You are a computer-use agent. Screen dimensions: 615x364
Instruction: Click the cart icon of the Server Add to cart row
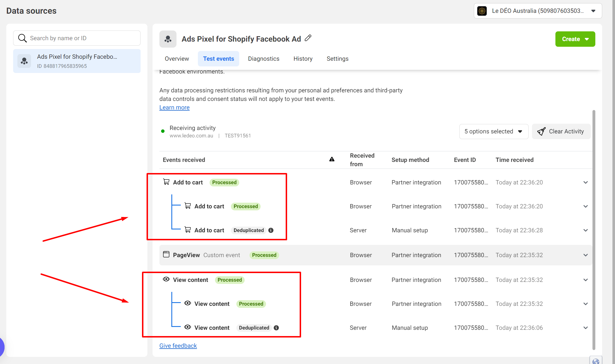pyautogui.click(x=188, y=230)
